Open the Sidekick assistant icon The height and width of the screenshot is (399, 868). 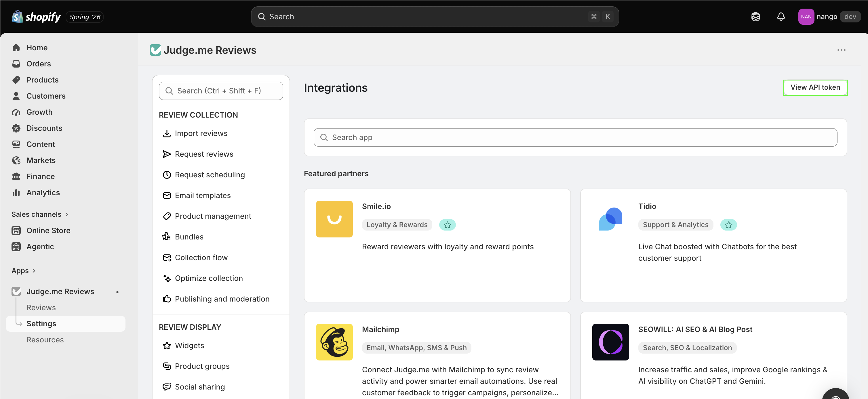click(x=755, y=17)
